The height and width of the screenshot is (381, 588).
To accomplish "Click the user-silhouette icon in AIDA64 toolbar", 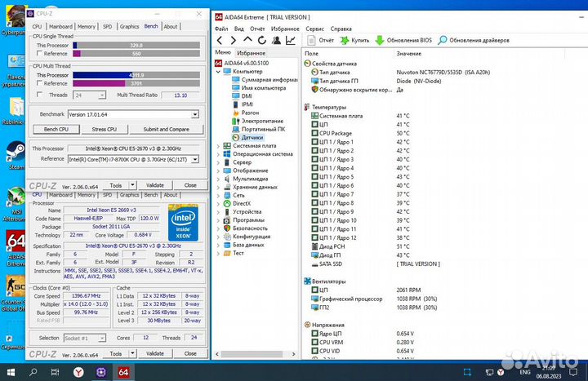I will [x=276, y=40].
